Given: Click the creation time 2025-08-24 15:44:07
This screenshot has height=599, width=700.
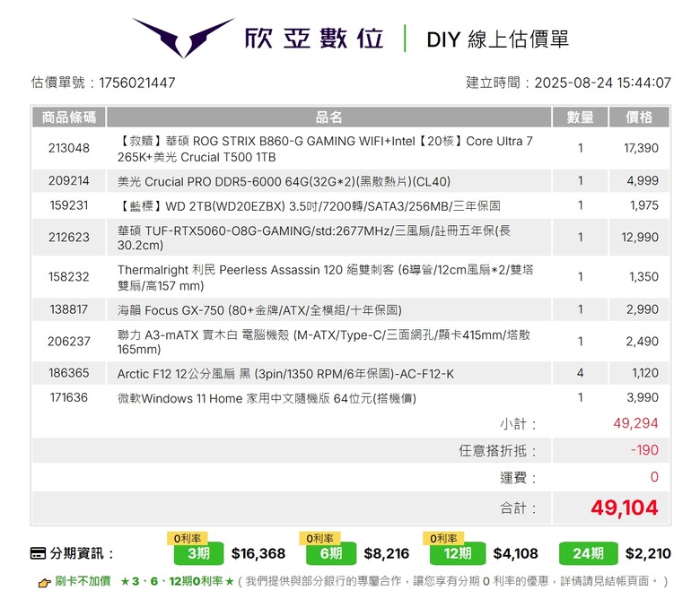Looking at the screenshot, I should 603,82.
